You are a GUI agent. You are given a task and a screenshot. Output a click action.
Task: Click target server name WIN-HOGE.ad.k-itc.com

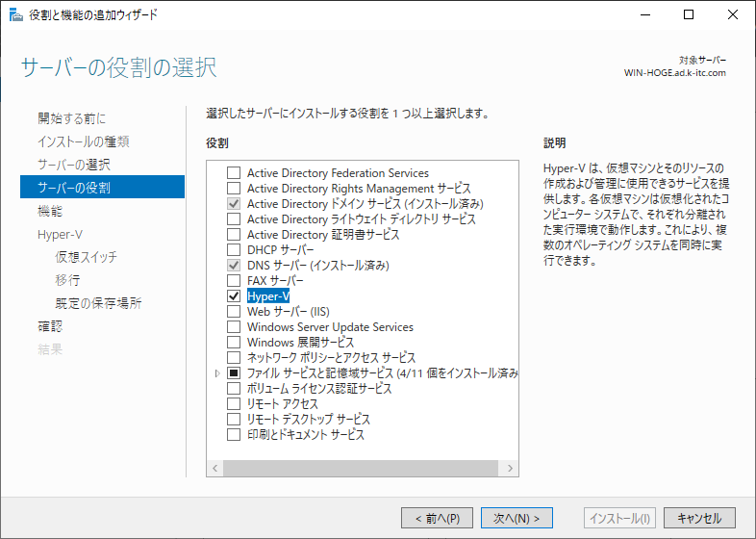[x=674, y=73]
